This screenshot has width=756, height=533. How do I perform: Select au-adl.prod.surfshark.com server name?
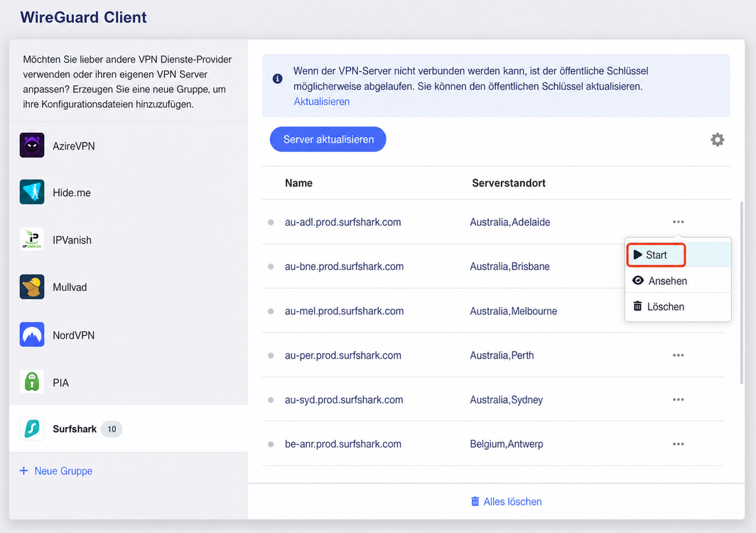pyautogui.click(x=342, y=222)
